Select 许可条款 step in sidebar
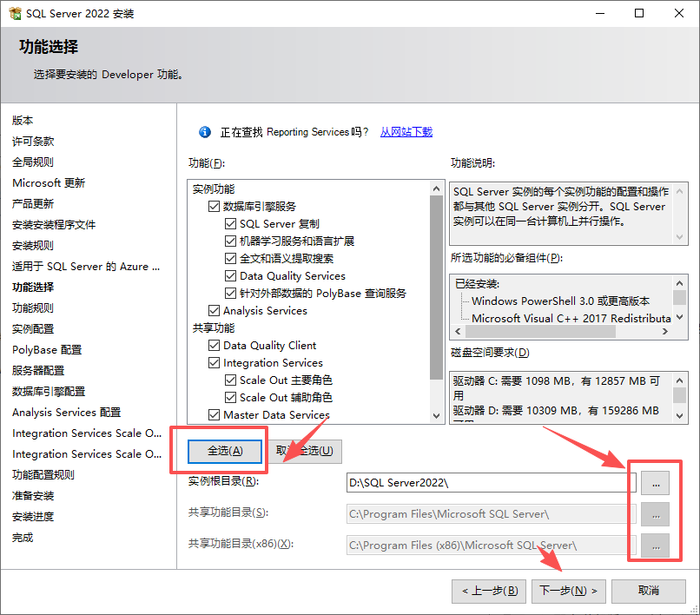The height and width of the screenshot is (615, 700). click(33, 142)
